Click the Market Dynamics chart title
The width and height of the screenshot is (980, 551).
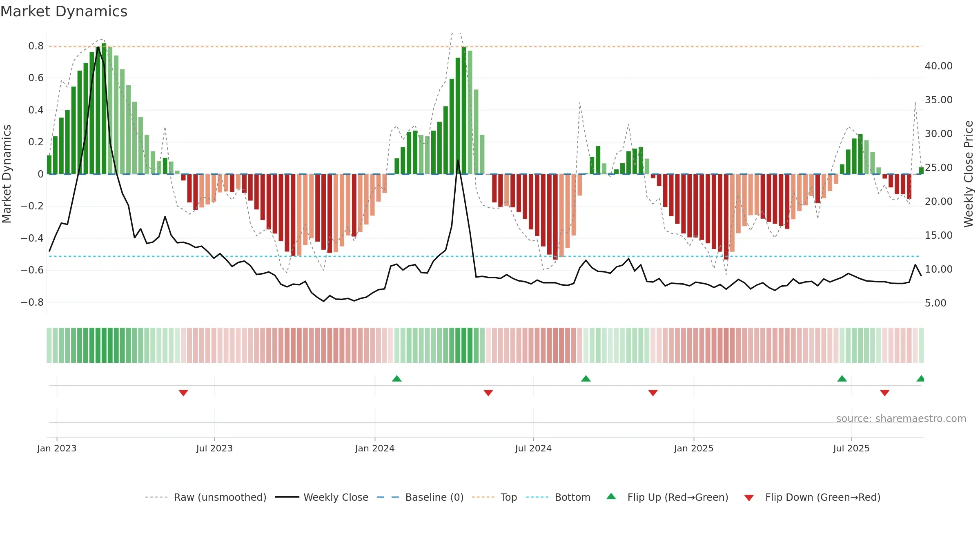coord(64,11)
